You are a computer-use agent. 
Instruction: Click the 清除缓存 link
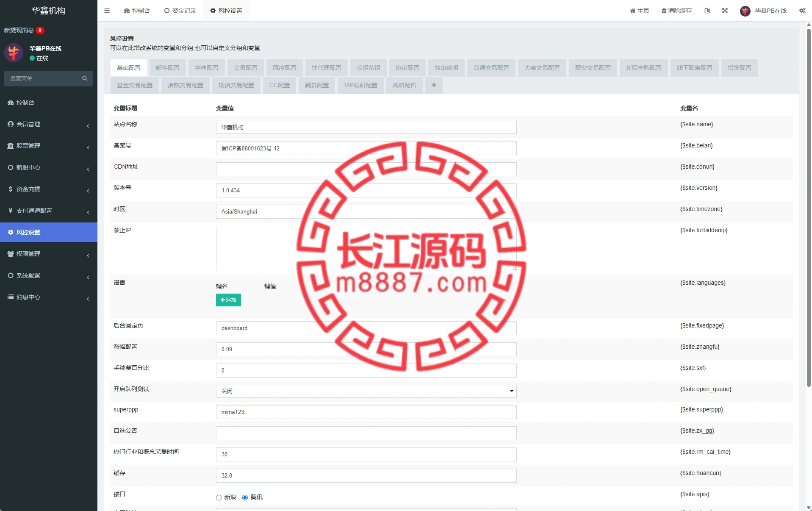click(x=677, y=11)
